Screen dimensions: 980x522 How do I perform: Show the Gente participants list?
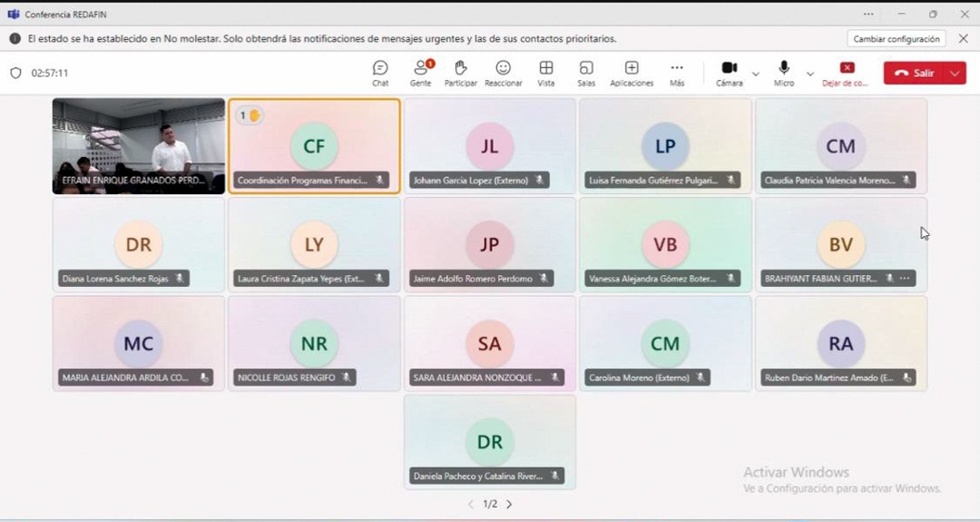coord(420,73)
